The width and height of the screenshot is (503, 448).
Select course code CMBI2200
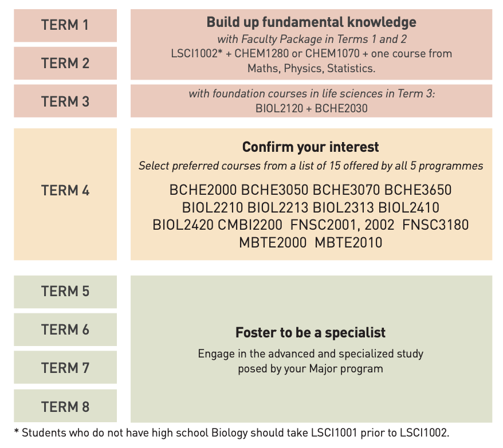pos(250,225)
